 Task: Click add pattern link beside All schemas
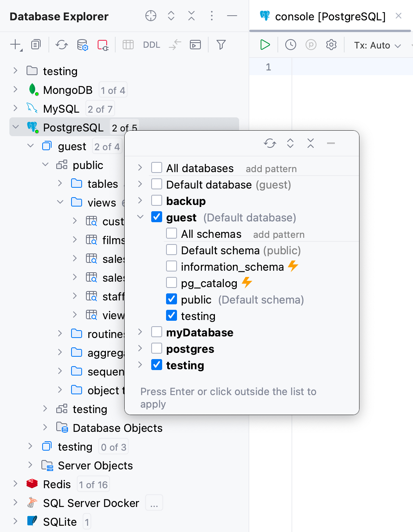point(279,235)
